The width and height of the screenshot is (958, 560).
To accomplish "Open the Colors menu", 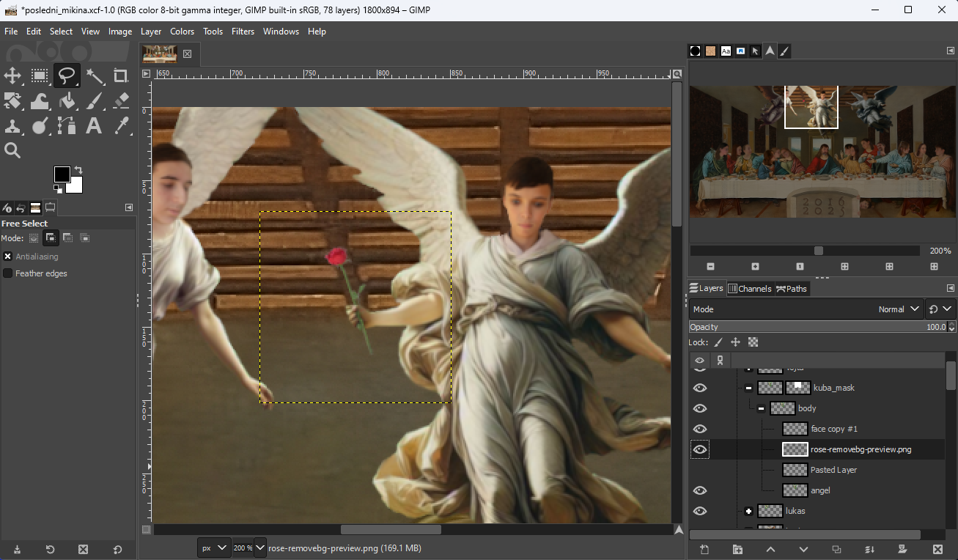I will [182, 32].
